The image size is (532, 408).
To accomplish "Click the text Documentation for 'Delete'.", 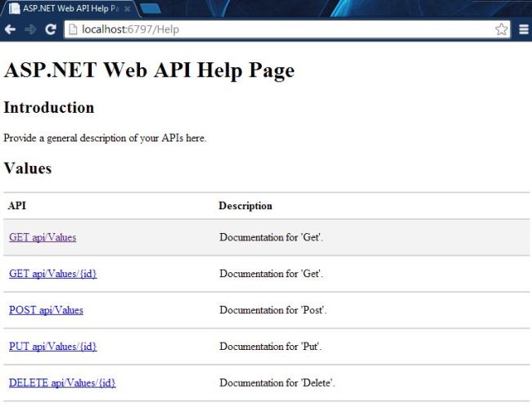I will (277, 383).
